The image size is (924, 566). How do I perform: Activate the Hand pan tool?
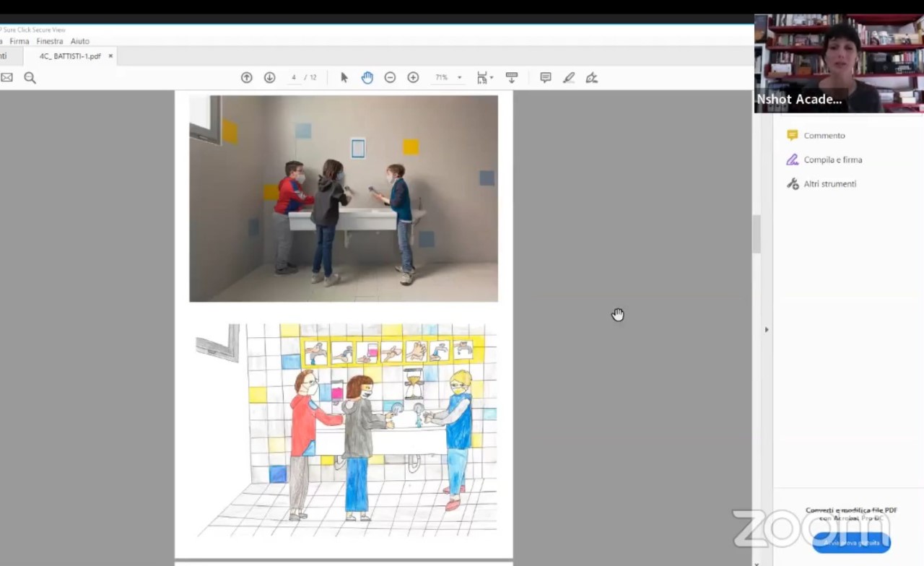coord(367,77)
